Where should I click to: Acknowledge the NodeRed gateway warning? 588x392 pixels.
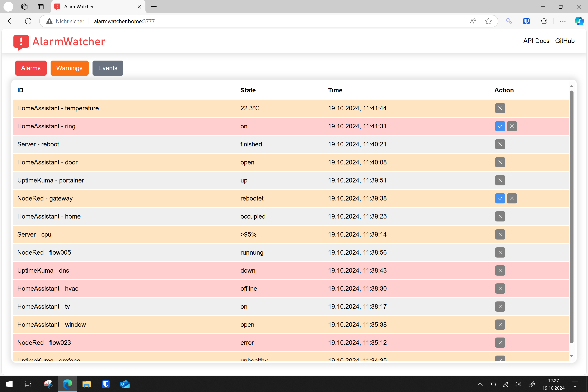(500, 198)
